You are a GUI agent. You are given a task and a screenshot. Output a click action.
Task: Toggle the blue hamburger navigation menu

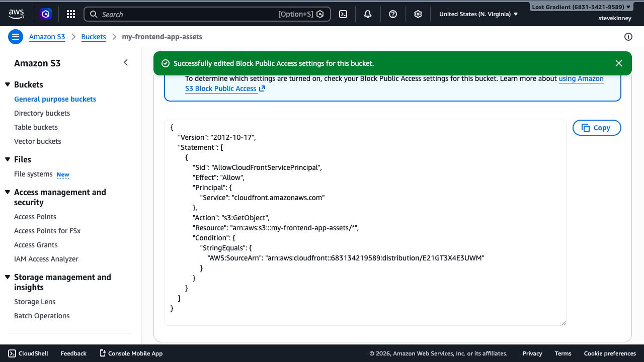tap(16, 37)
